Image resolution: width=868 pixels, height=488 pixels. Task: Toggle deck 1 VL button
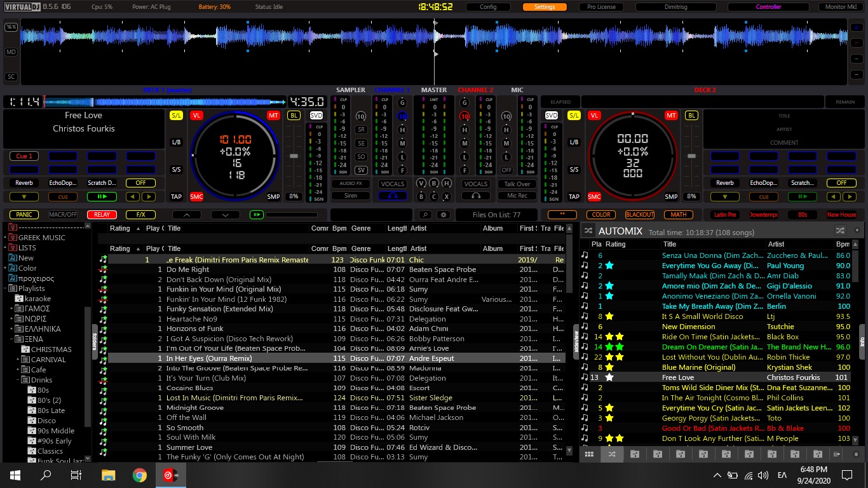tap(196, 115)
